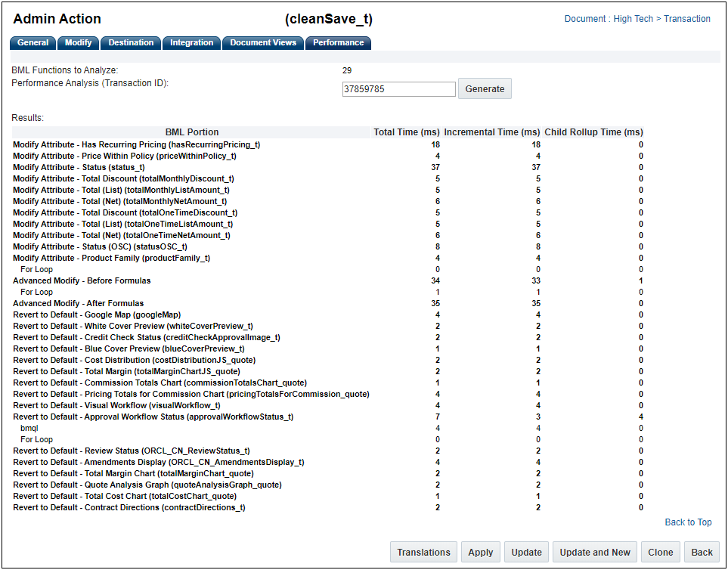Open Translations for this action
This screenshot has width=728, height=570.
423,552
